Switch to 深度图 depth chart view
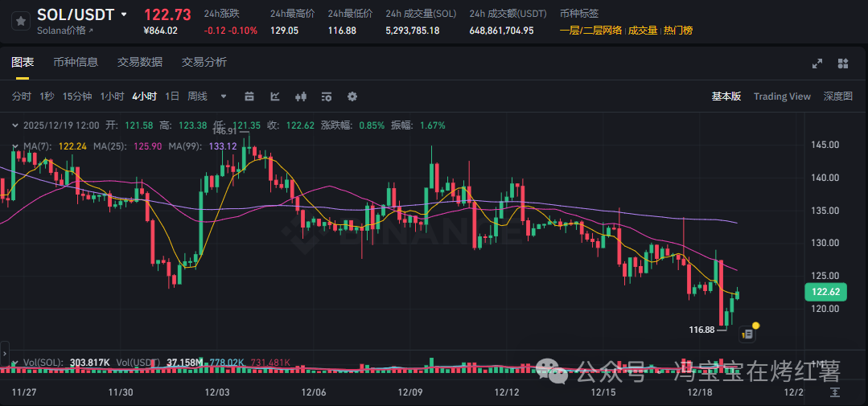This screenshot has height=406, width=868. 837,96
